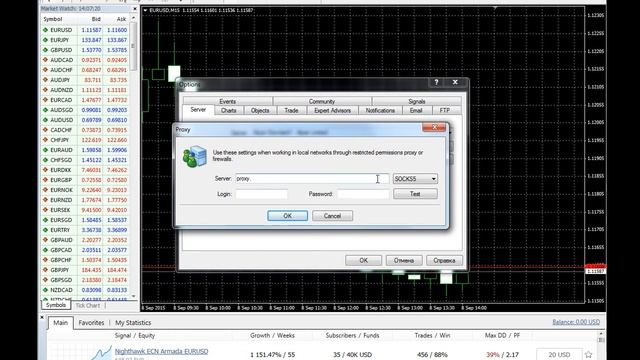Click the CHFSGD symbol arrow icon

(x=45, y=160)
